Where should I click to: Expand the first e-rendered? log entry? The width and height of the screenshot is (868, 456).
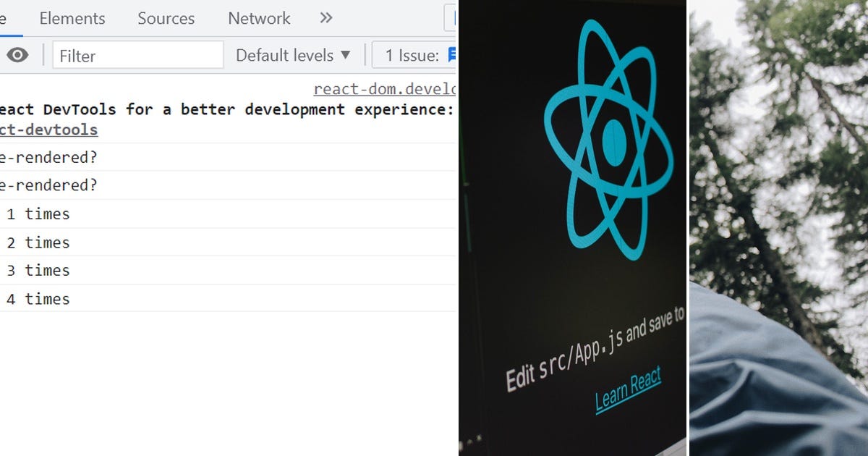tap(47, 157)
